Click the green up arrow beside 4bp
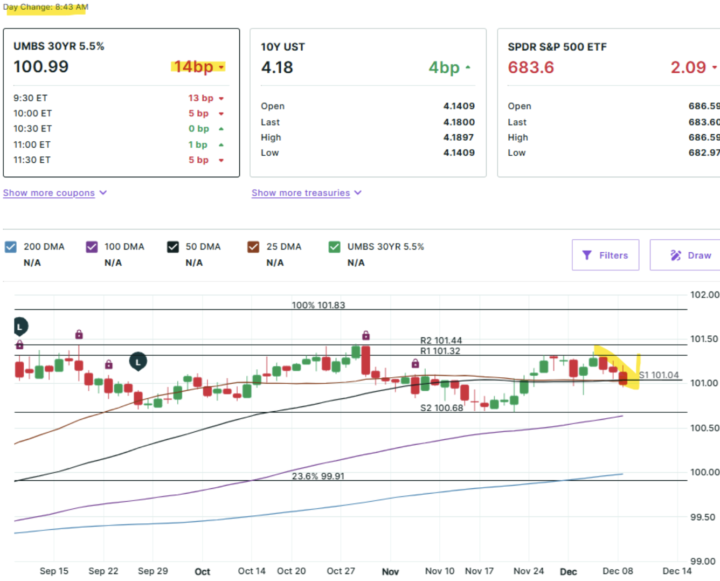The width and height of the screenshot is (720, 581). coord(468,67)
